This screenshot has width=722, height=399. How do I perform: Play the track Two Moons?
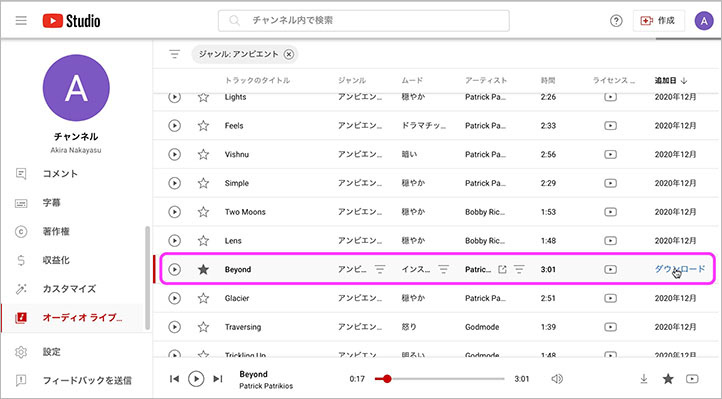(174, 212)
